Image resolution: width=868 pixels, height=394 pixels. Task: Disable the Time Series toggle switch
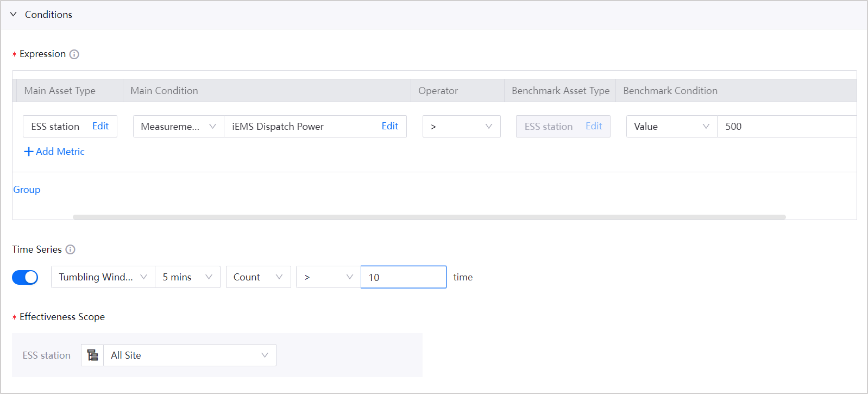click(25, 277)
